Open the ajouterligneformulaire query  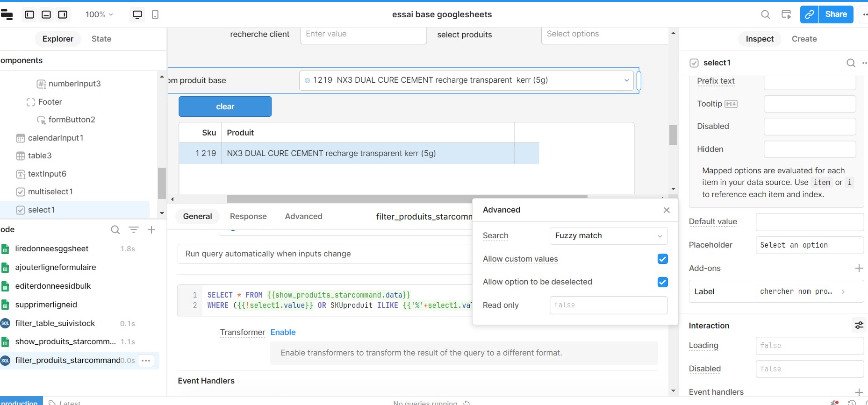pos(55,267)
